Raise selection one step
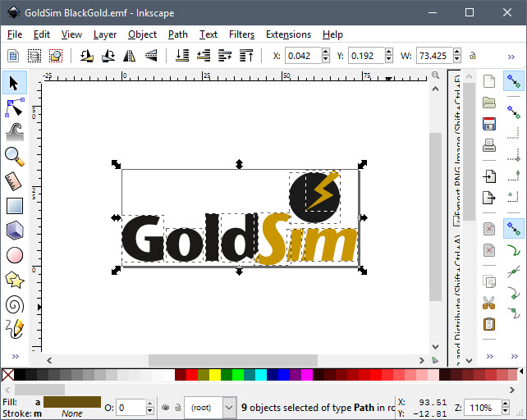 225,56
